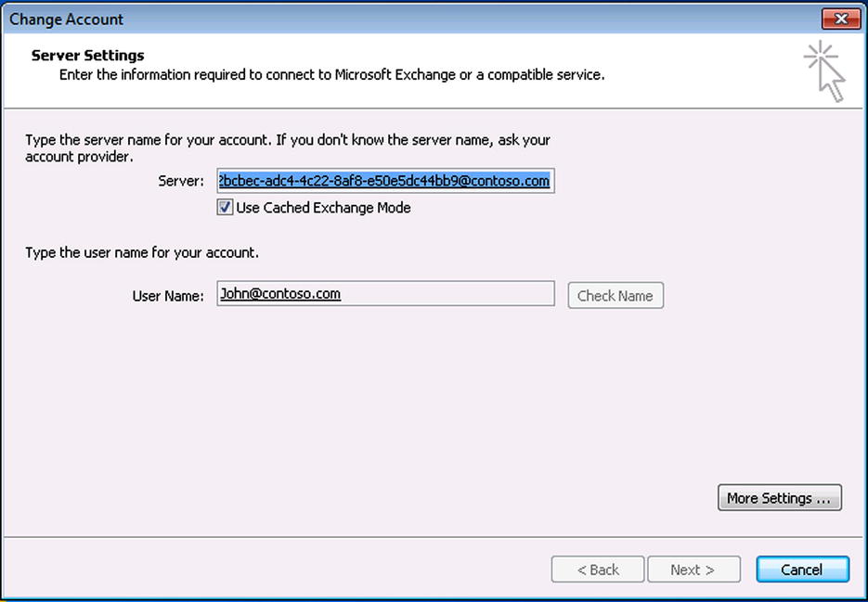Image resolution: width=868 pixels, height=602 pixels.
Task: Open More Settings dialog
Action: [x=780, y=498]
